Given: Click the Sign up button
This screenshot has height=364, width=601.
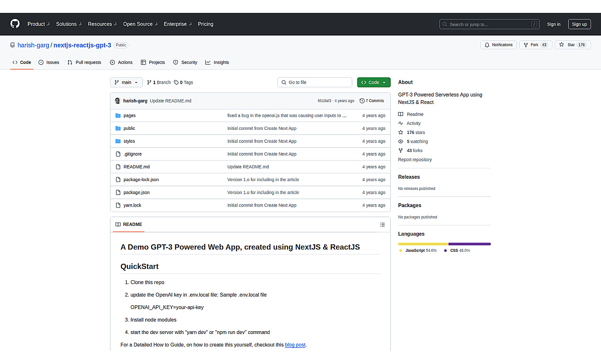Looking at the screenshot, I should pos(579,24).
